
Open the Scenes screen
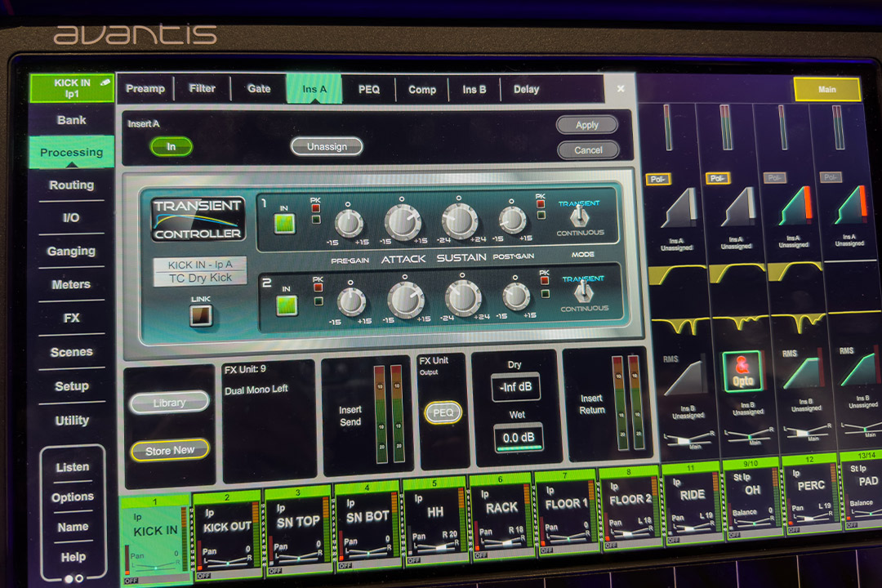click(x=71, y=352)
